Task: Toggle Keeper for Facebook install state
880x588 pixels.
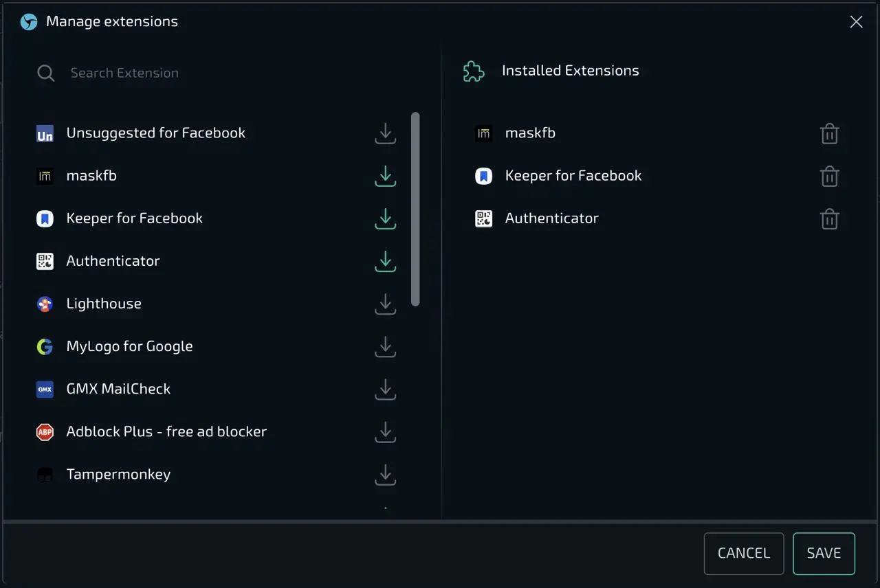Action: coord(385,218)
